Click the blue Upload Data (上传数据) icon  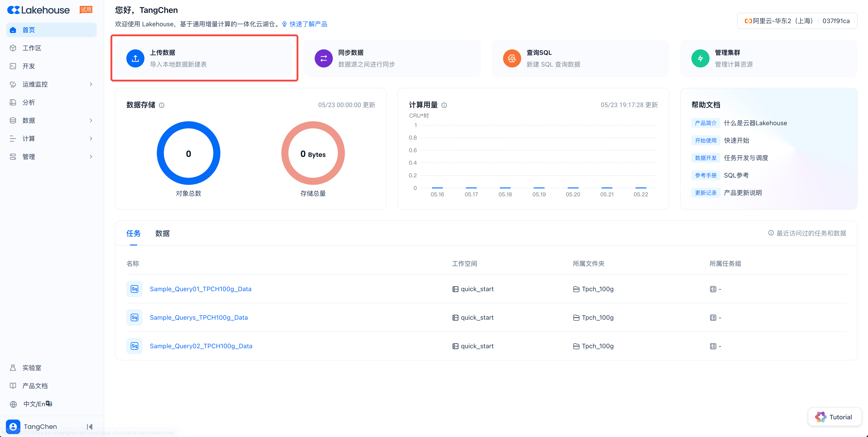tap(135, 58)
